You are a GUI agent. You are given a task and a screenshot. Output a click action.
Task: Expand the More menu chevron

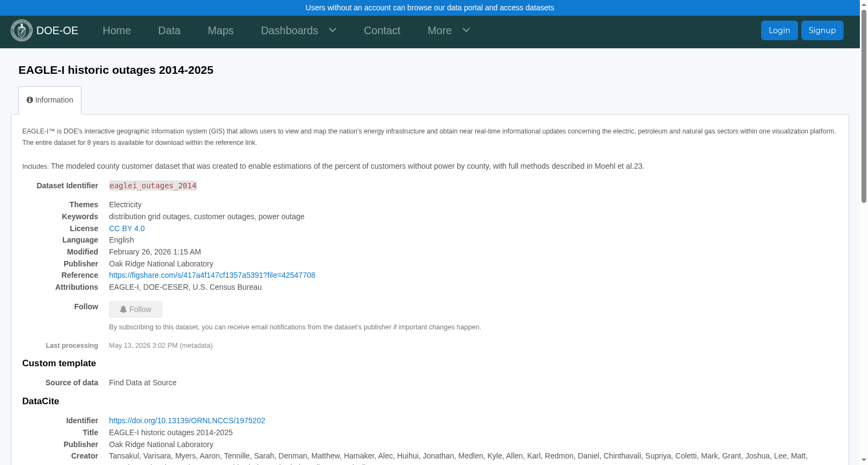466,30
